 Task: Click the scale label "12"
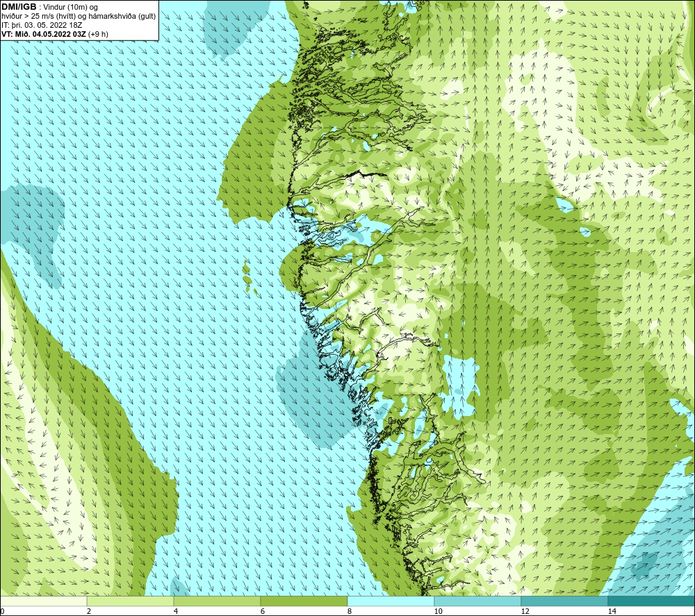pos(525,611)
